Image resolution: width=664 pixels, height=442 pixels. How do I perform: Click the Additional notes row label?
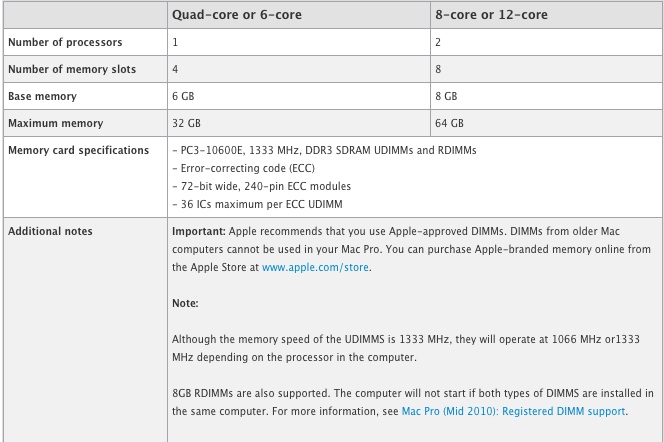[x=50, y=232]
